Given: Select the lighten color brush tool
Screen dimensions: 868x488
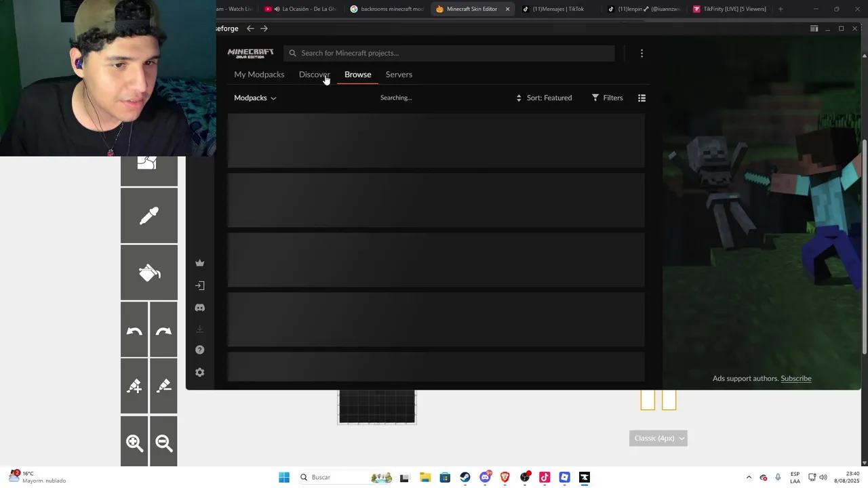Looking at the screenshot, I should coord(134,386).
